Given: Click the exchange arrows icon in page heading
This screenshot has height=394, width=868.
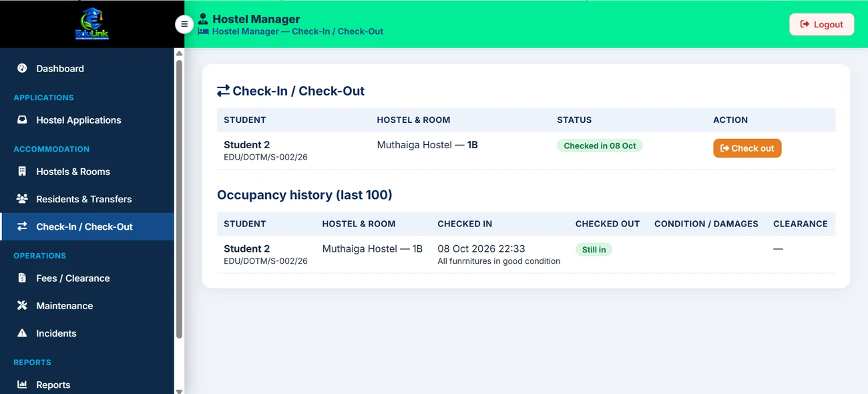Looking at the screenshot, I should click(x=223, y=91).
